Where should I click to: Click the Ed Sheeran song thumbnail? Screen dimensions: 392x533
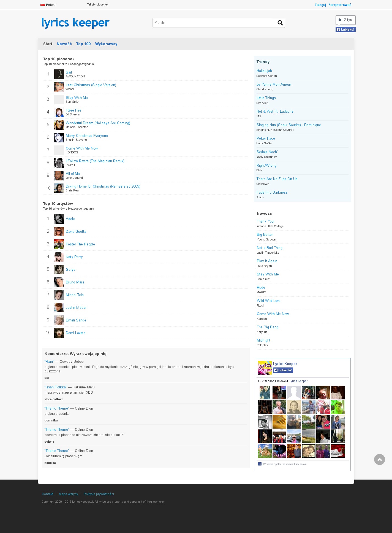59,112
